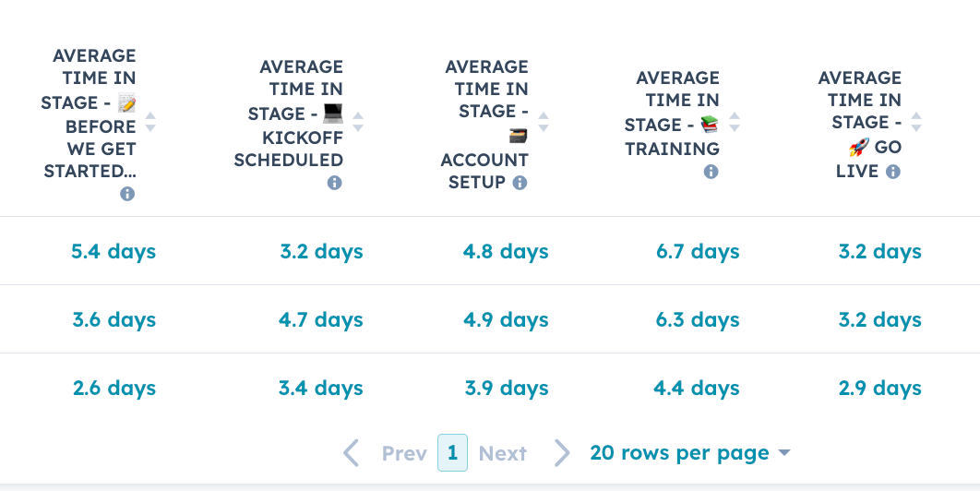Open the 6.7 days Training value
The image size is (980, 491).
point(698,251)
